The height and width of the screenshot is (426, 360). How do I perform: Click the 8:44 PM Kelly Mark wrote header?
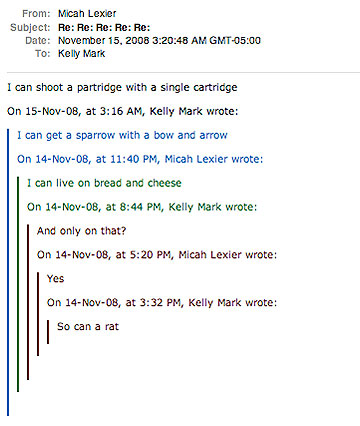pyautogui.click(x=142, y=207)
